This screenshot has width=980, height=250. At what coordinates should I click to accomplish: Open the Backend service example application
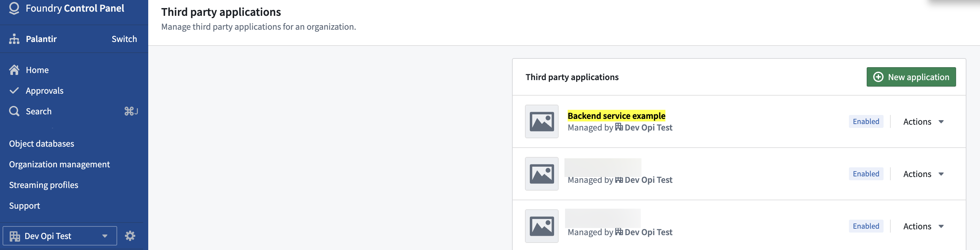616,116
